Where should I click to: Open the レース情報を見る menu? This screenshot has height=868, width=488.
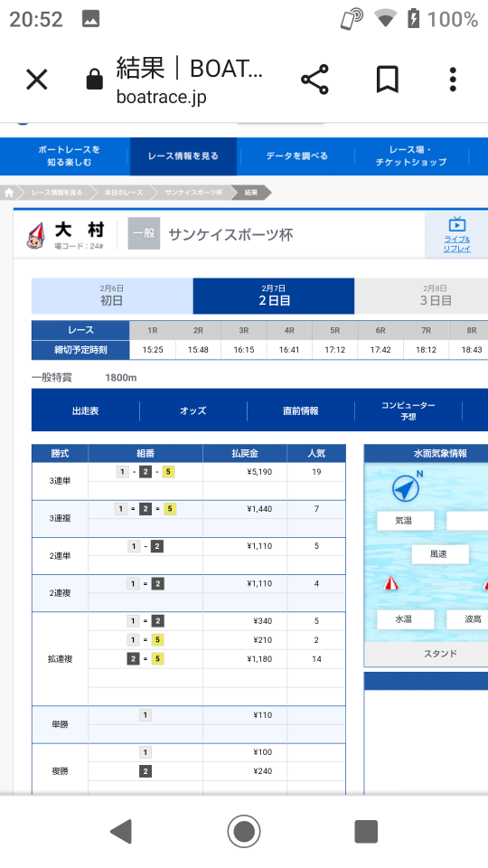(183, 156)
